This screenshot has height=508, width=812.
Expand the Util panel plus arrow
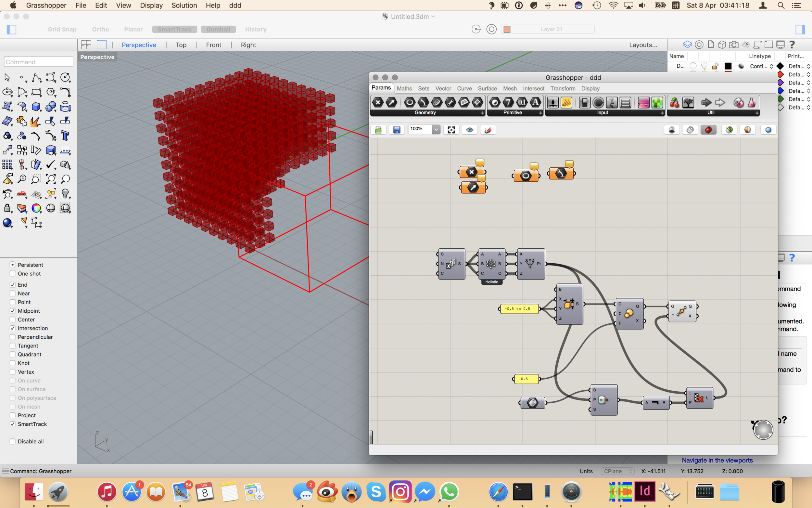coord(757,113)
